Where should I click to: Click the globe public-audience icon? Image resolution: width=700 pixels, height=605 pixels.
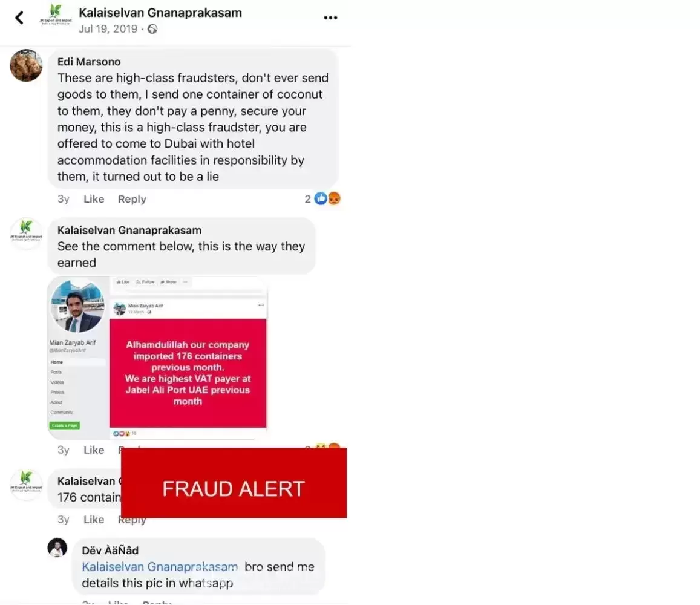coord(152,30)
